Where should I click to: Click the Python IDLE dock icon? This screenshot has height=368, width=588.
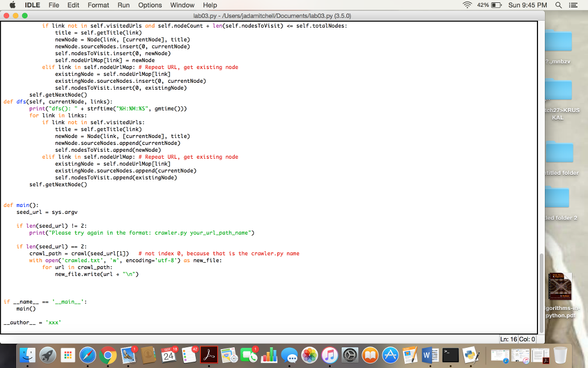471,356
